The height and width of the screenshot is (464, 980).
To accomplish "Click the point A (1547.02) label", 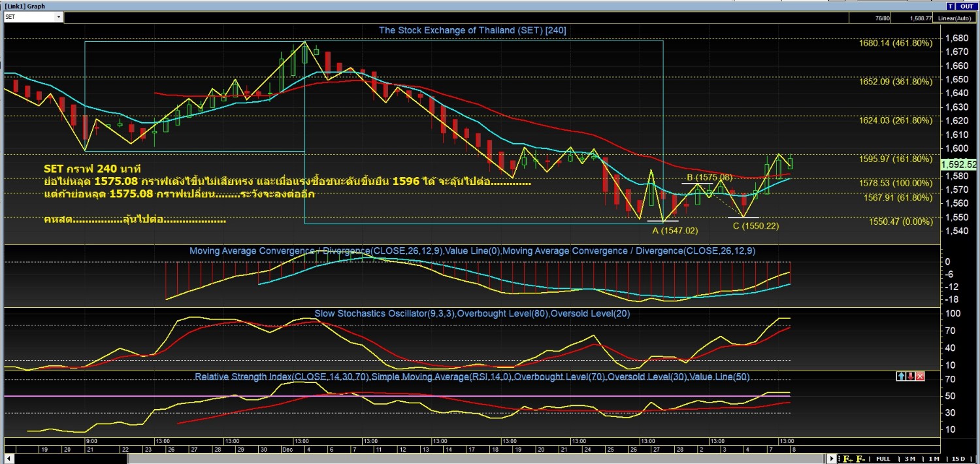I will (675, 230).
